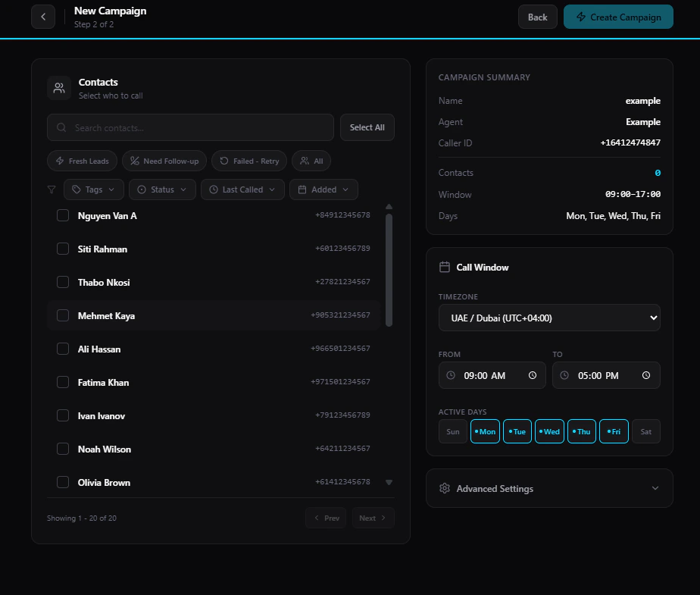This screenshot has width=700, height=595.
Task: Go to Next page of contacts
Action: coord(373,518)
